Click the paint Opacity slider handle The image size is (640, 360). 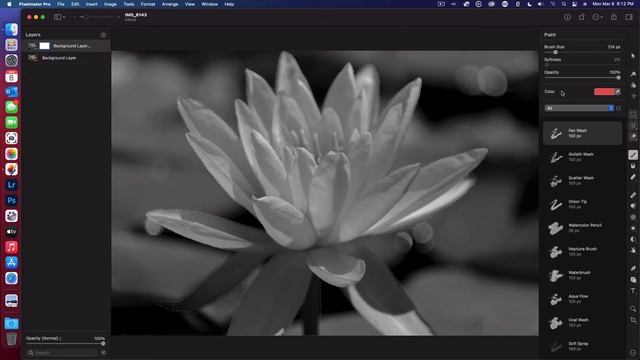618,78
